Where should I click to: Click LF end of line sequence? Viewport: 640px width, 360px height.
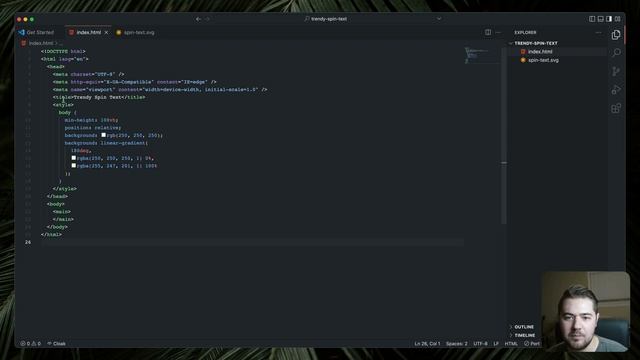pos(496,344)
